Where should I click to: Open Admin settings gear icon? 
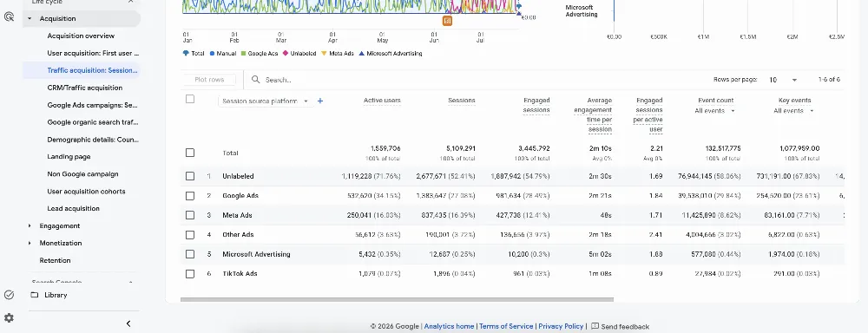9,318
